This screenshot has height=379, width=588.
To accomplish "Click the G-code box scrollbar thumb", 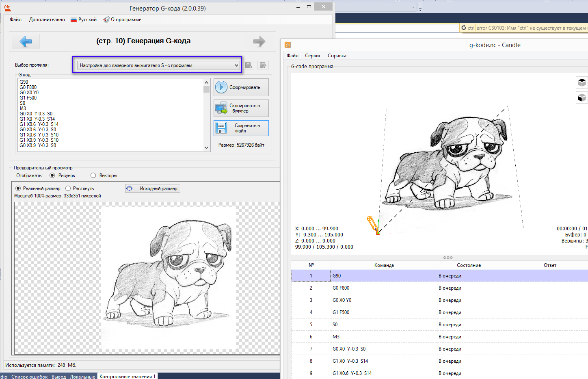I will (207, 89).
